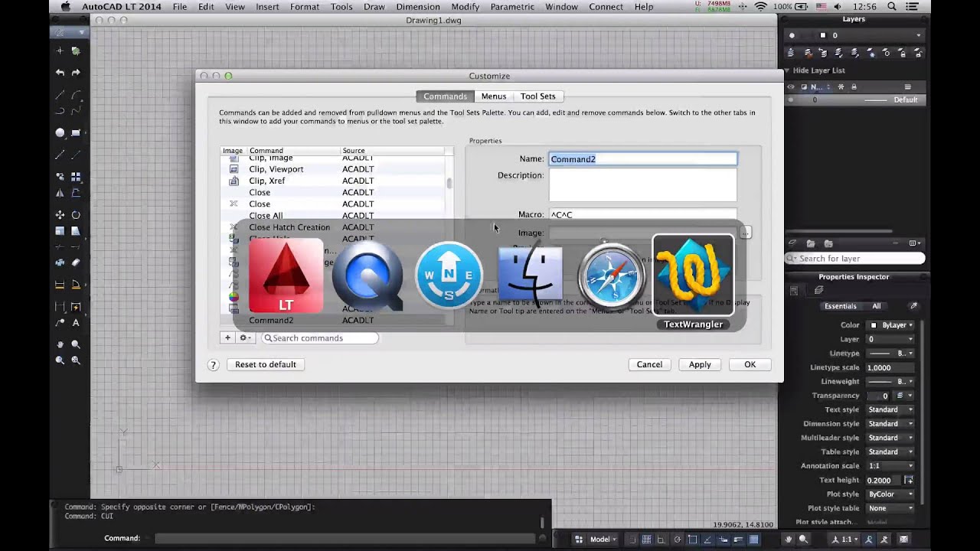980x551 pixels.
Task: Click Reset to default
Action: [x=266, y=364]
